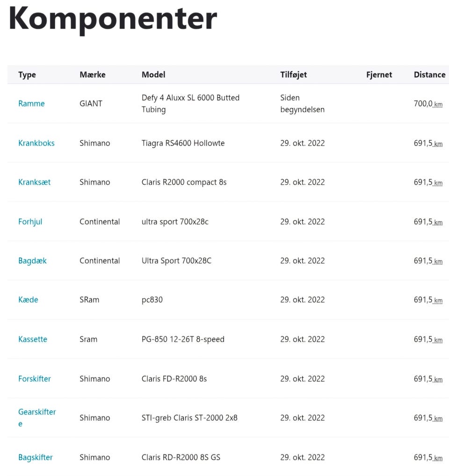Open the Forskifter component
The width and height of the screenshot is (449, 476).
coord(35,379)
